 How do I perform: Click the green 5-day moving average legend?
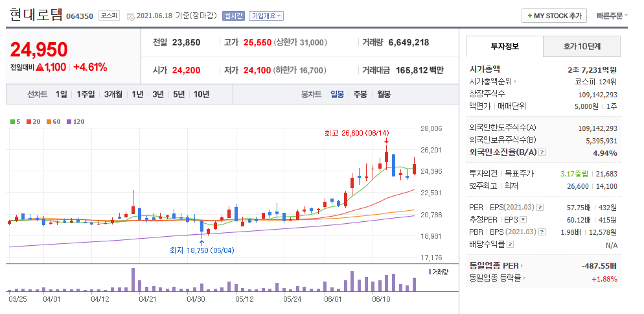point(15,122)
